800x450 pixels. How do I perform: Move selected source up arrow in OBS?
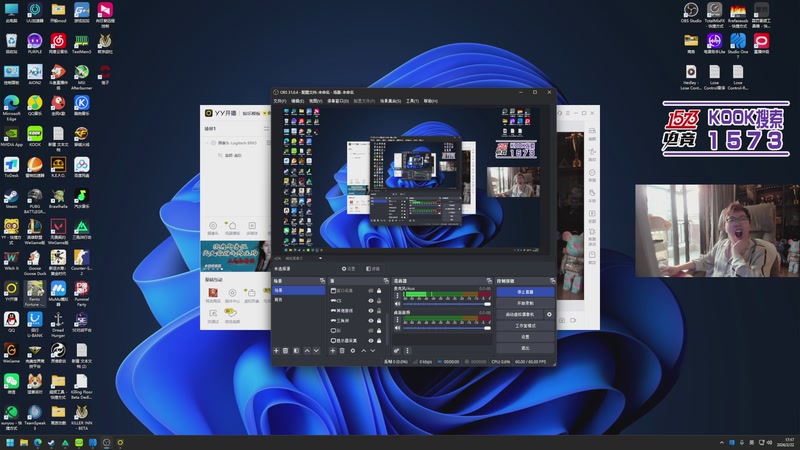pyautogui.click(x=364, y=351)
